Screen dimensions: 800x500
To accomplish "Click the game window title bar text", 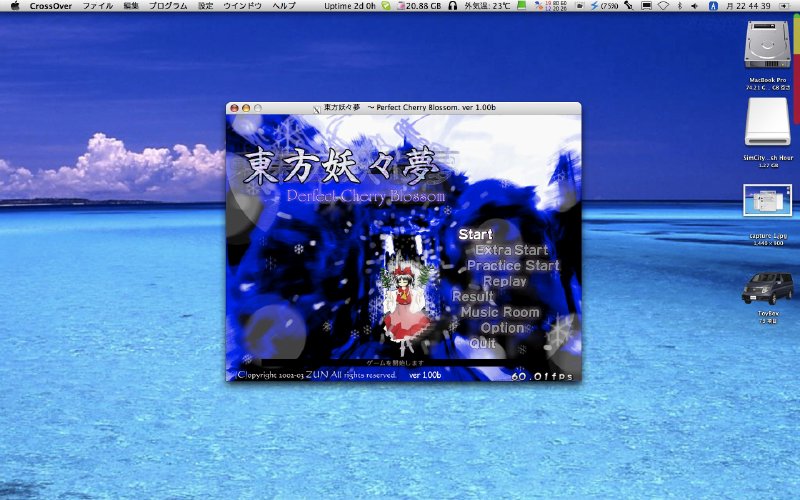I will tap(410, 108).
